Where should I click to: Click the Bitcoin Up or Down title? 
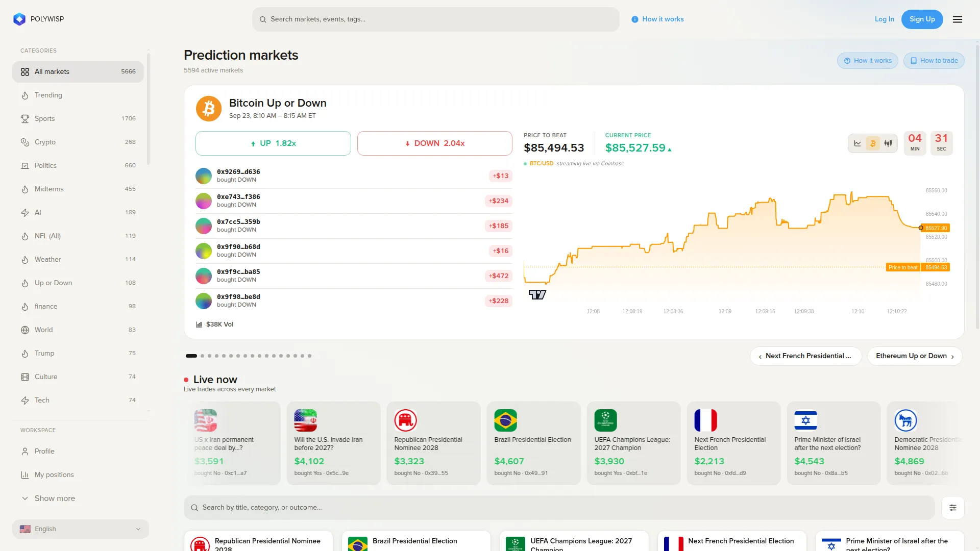pos(278,103)
